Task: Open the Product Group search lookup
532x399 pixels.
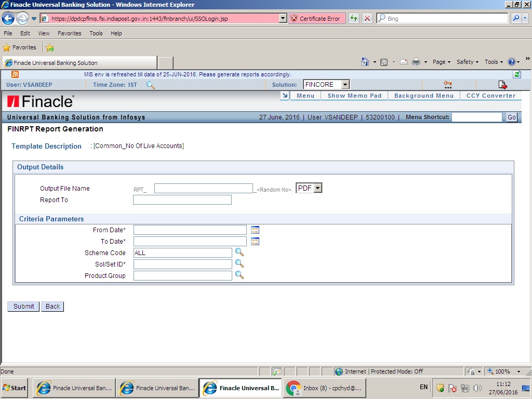Action: 240,275
